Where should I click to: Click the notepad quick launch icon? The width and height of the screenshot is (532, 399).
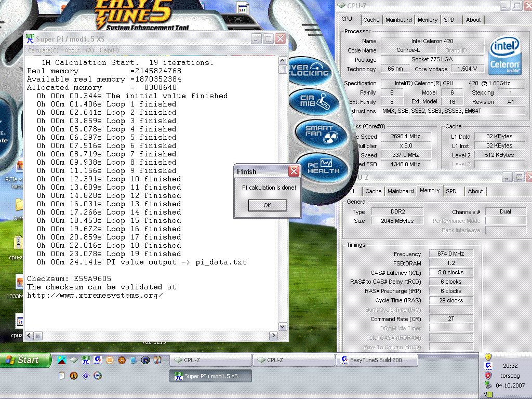click(x=61, y=376)
